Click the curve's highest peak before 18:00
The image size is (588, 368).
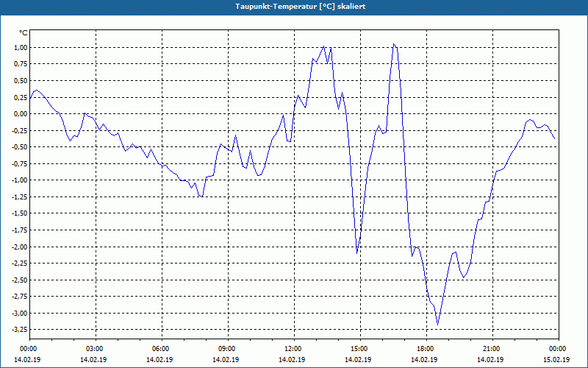click(x=394, y=44)
